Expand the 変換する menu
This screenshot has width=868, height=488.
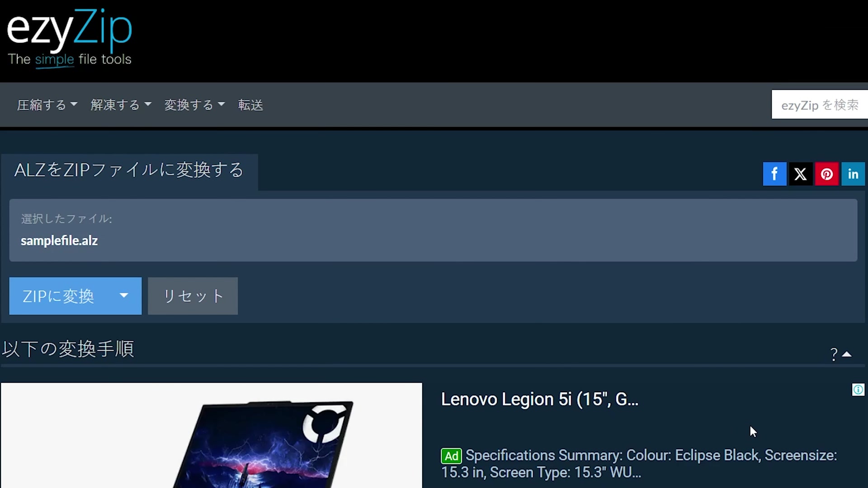click(194, 105)
